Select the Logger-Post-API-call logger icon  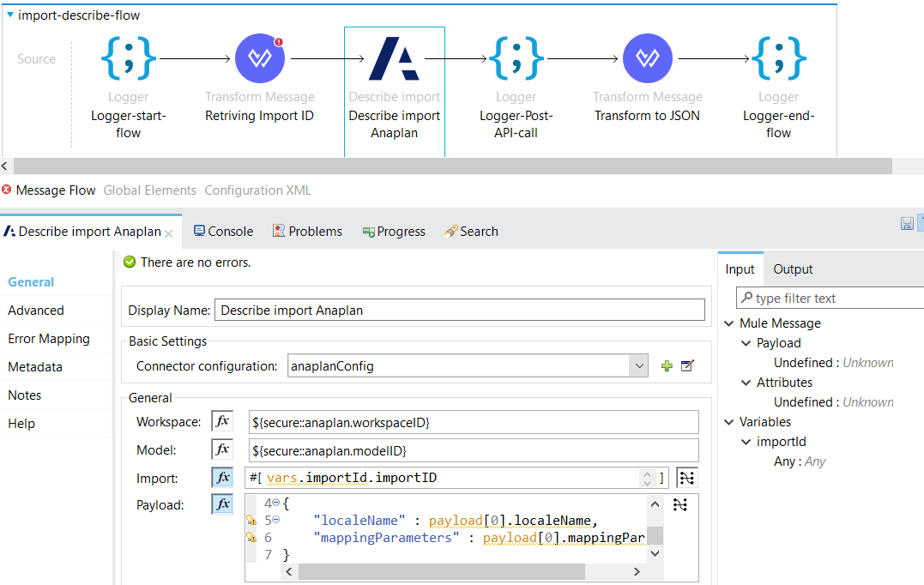click(516, 58)
